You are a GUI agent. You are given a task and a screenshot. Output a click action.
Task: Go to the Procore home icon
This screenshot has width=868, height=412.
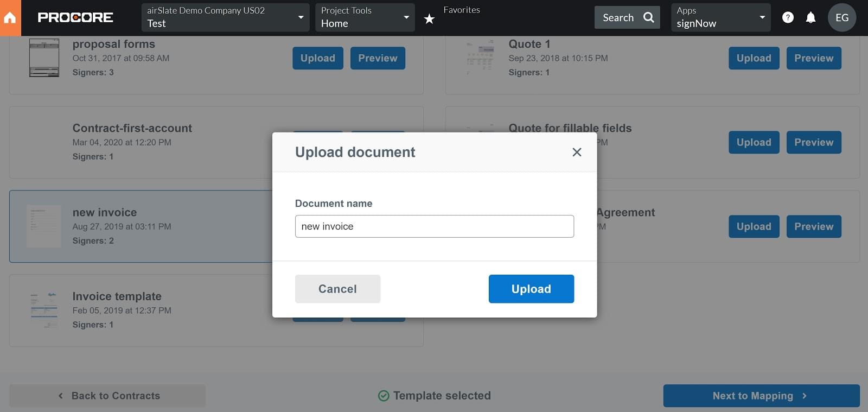10,18
